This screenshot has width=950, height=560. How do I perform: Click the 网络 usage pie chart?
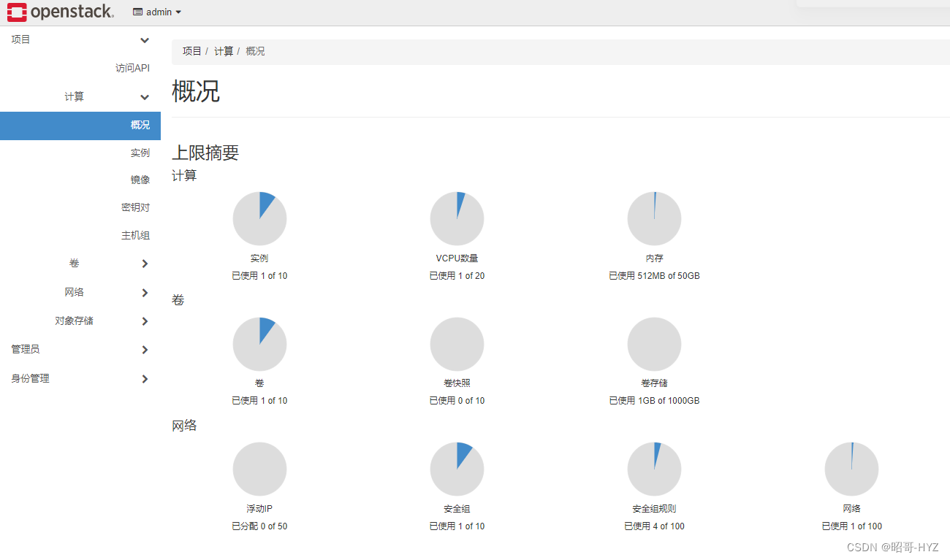click(x=851, y=469)
